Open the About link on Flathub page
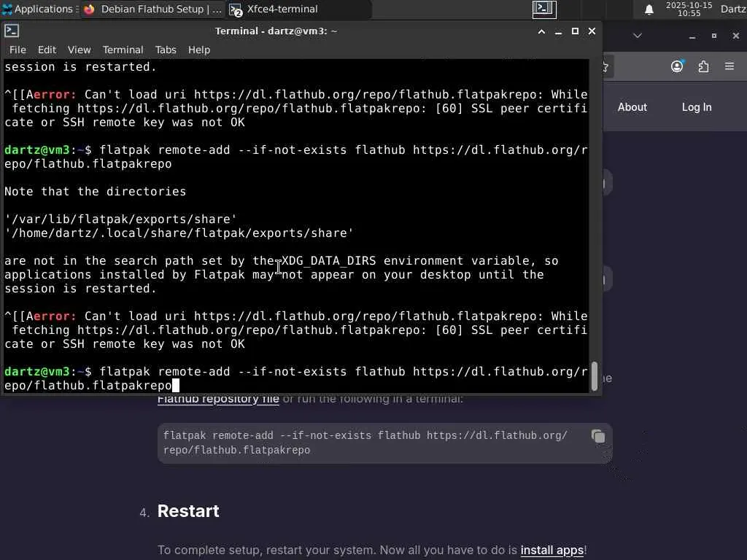The width and height of the screenshot is (747, 560). point(632,107)
